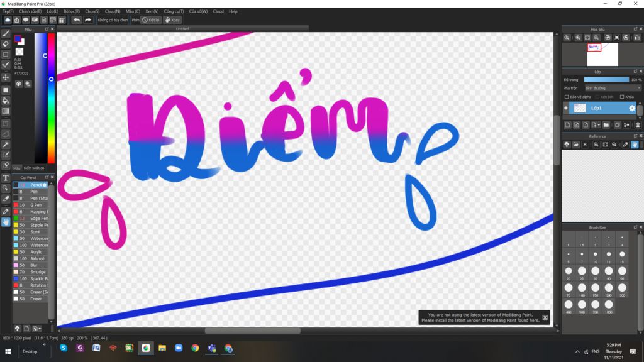Viewport: 644px width, 362px height.
Task: Create a new layer in layer panel
Action: [568, 125]
